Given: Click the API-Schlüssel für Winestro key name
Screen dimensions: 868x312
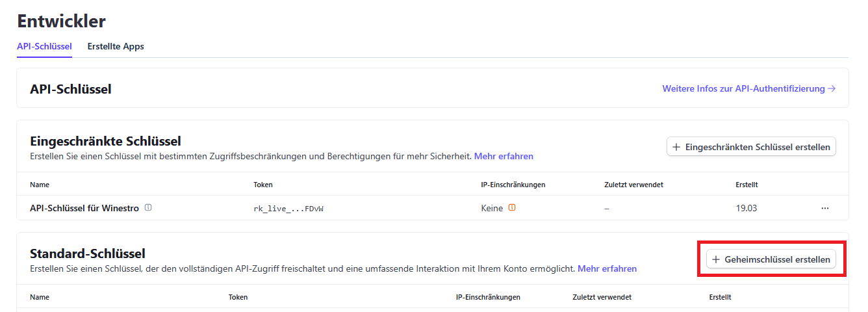Looking at the screenshot, I should tap(84, 208).
